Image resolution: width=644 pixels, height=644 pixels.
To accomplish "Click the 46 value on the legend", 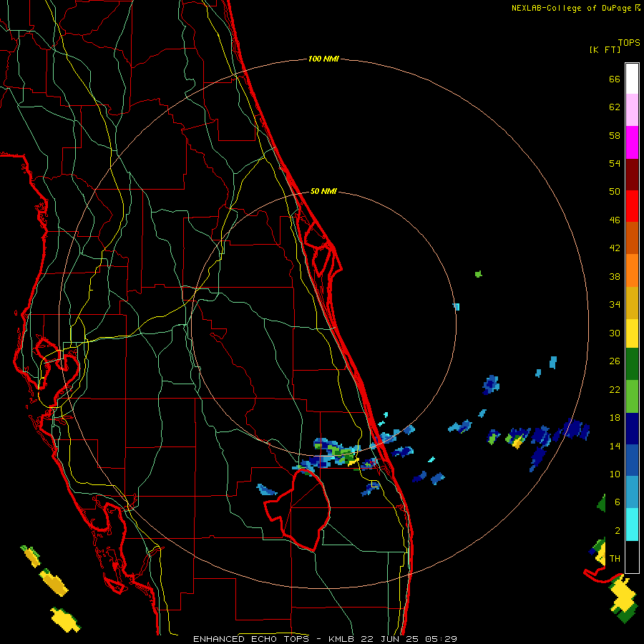I will [615, 220].
